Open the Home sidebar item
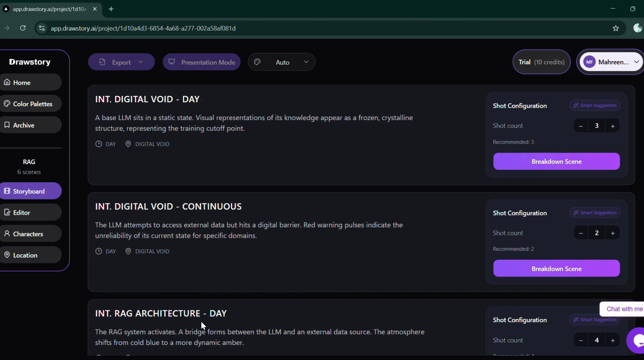This screenshot has height=360, width=644. [x=31, y=83]
